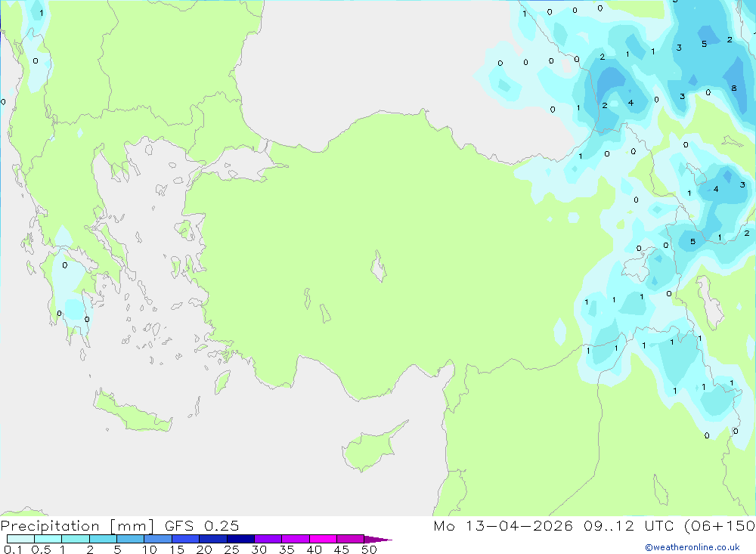Select the 2–5 mm legend color swatch
This screenshot has width=756, height=554.
(x=103, y=539)
